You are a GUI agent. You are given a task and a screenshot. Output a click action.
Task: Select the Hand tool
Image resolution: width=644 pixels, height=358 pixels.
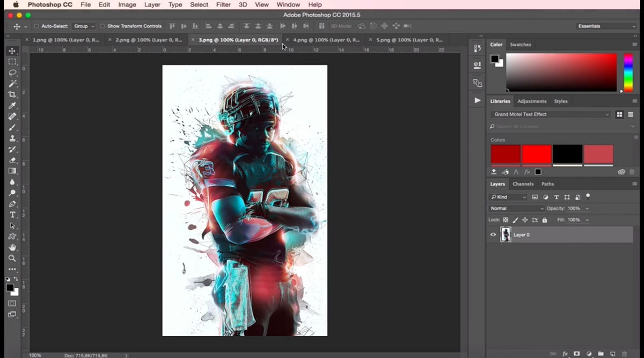[x=12, y=247]
